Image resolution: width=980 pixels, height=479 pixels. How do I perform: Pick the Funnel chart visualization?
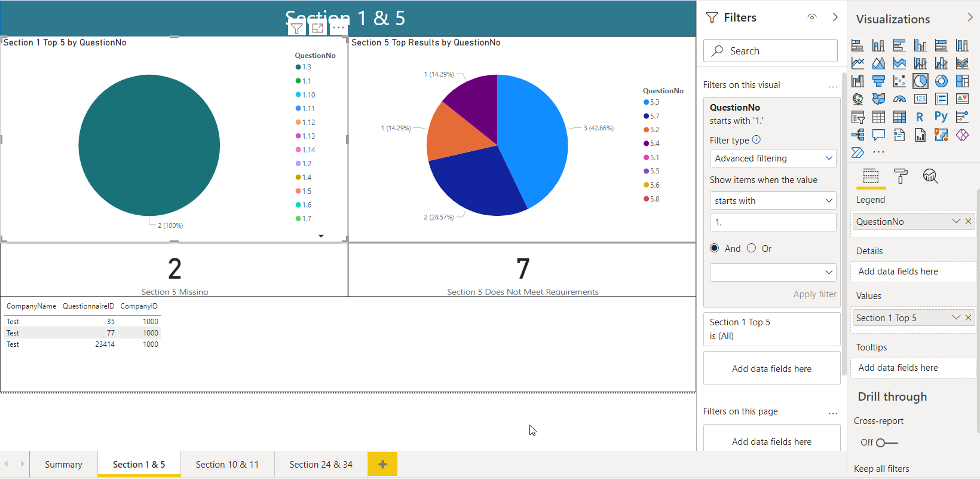[x=878, y=81]
